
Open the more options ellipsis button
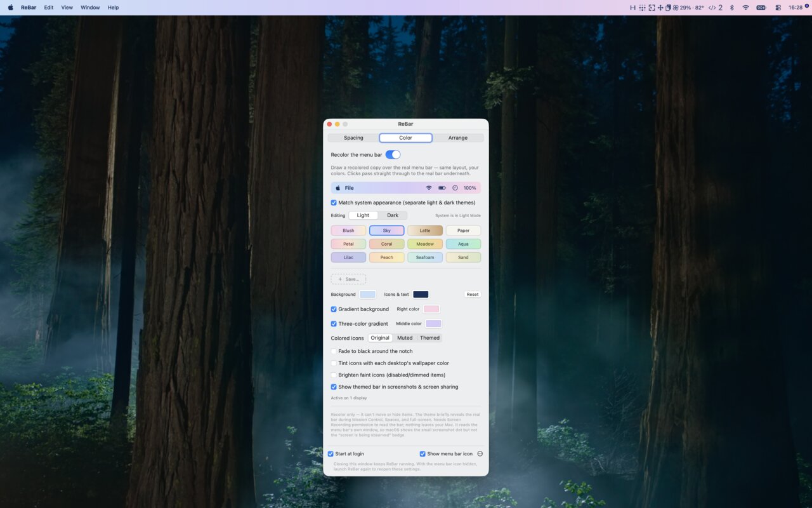480,454
